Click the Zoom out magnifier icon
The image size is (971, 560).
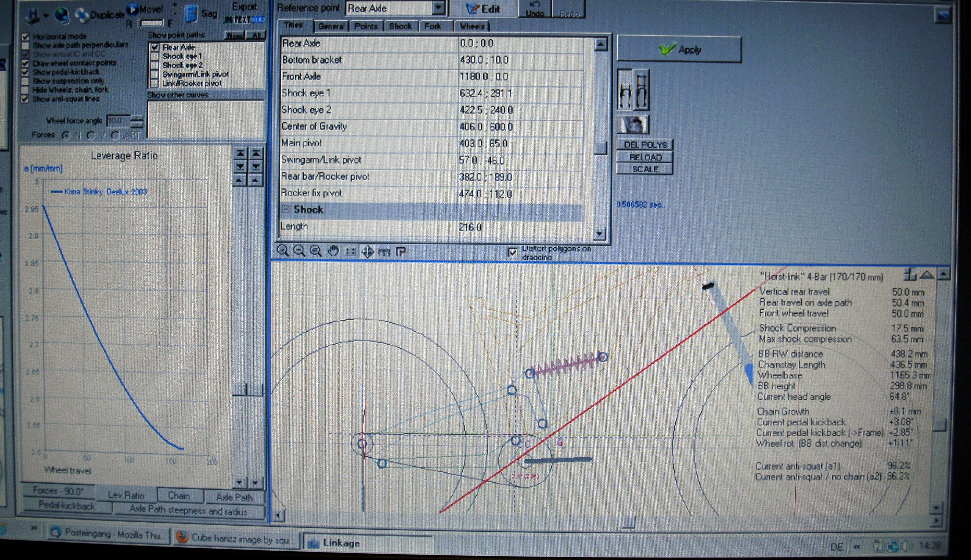click(299, 251)
